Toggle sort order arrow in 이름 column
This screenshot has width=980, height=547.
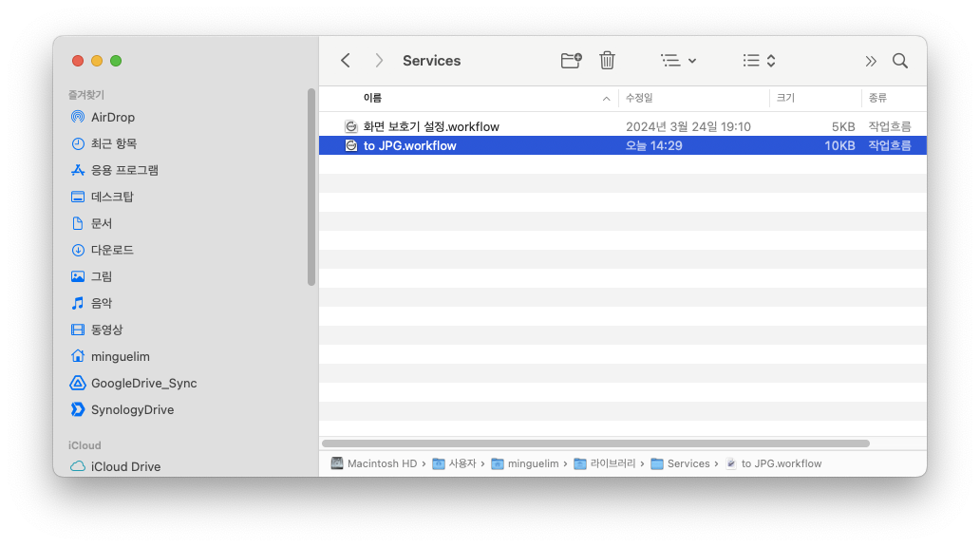point(606,99)
